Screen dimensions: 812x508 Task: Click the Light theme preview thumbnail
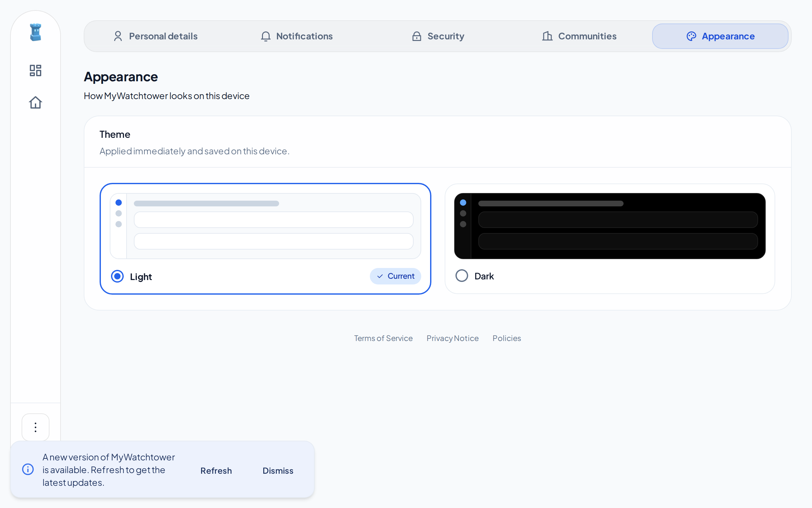(x=265, y=226)
